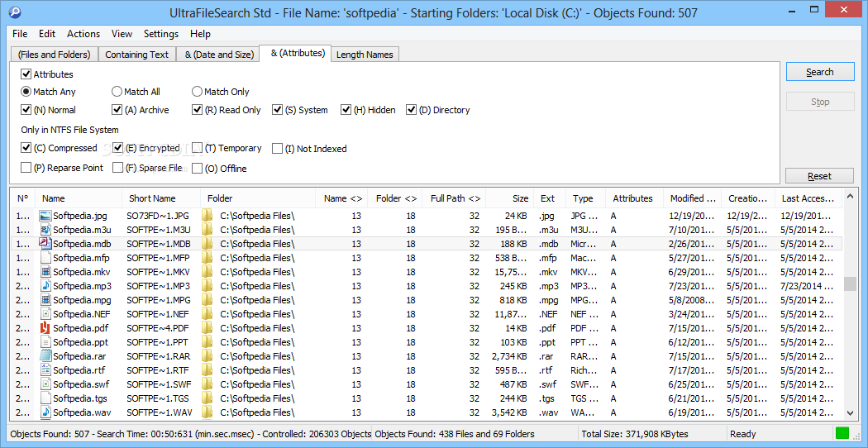Viewport: 868px width, 448px height.
Task: Click the Softpedia.mp3 audio file icon
Action: point(45,286)
